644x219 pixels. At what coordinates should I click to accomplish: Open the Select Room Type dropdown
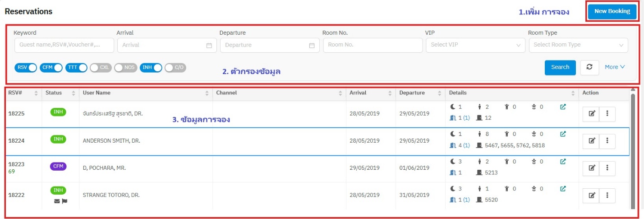[578, 45]
